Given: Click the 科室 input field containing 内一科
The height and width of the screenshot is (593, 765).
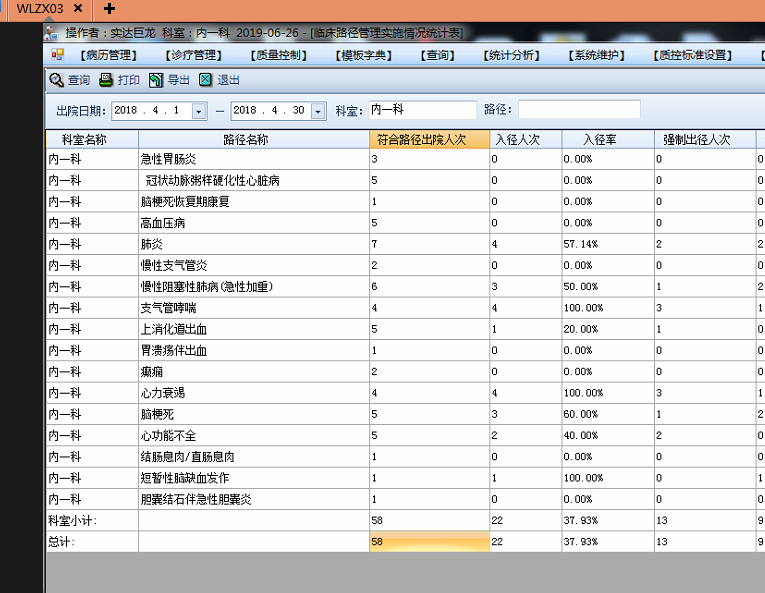Looking at the screenshot, I should [x=423, y=110].
